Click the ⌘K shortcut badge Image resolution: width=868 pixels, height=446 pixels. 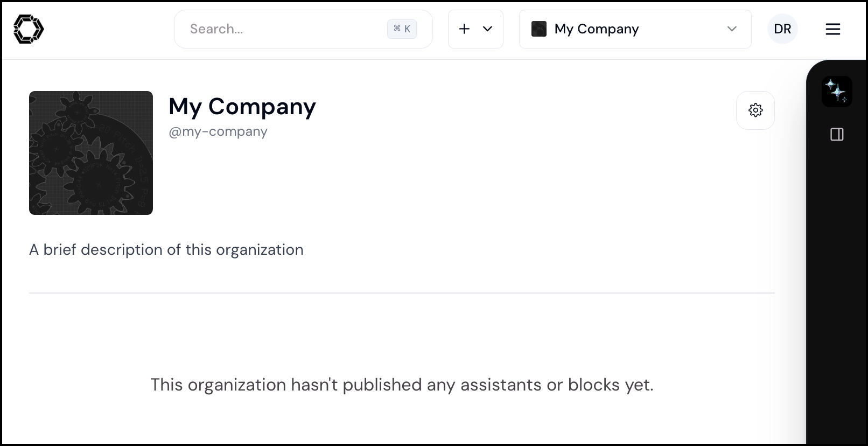(402, 29)
